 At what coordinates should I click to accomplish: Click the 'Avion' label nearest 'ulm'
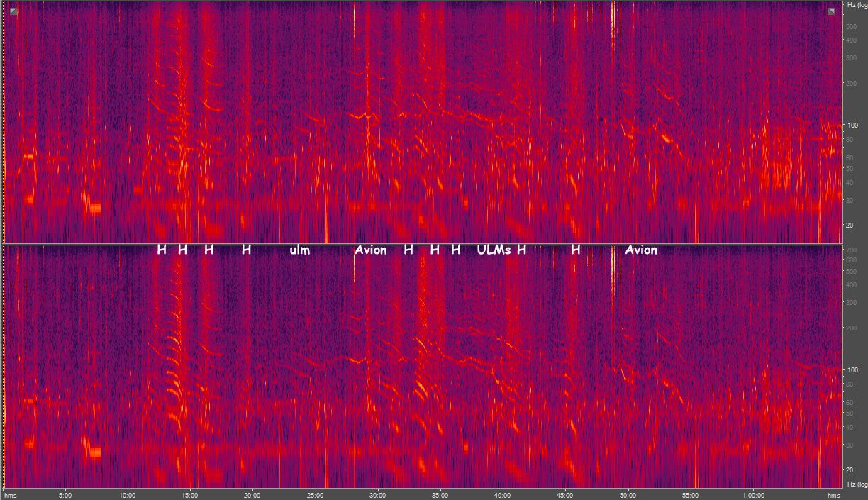(x=371, y=250)
